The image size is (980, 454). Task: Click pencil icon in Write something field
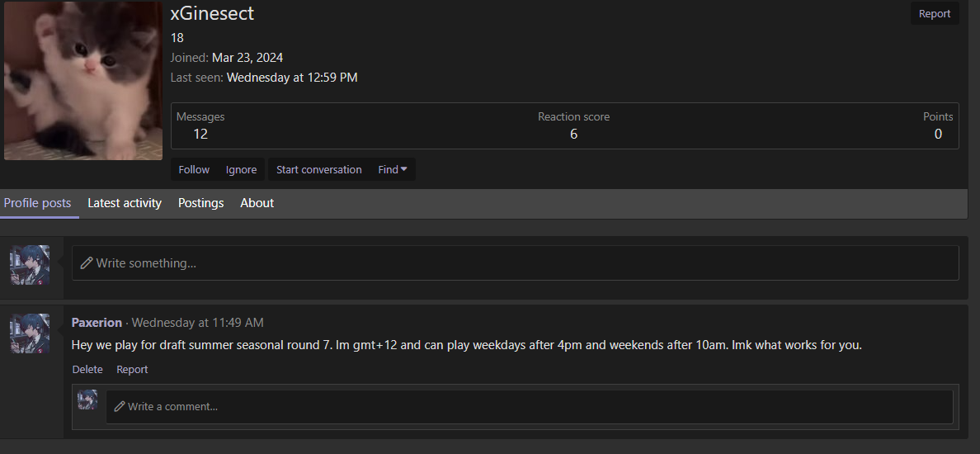tap(87, 263)
